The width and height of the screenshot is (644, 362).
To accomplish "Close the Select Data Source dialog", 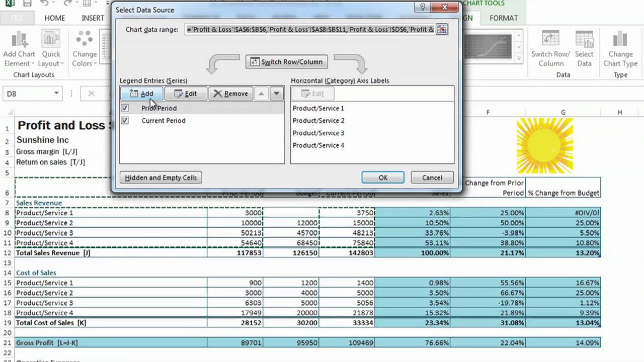I will pos(446,8).
